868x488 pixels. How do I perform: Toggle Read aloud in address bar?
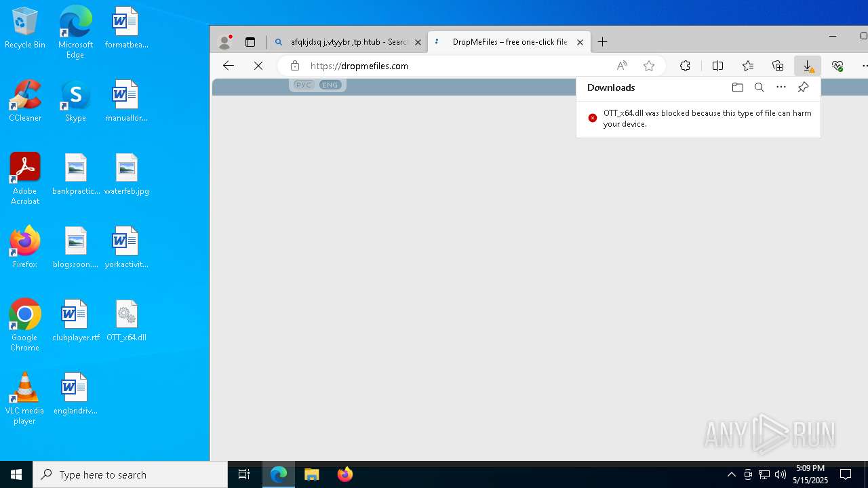point(622,66)
